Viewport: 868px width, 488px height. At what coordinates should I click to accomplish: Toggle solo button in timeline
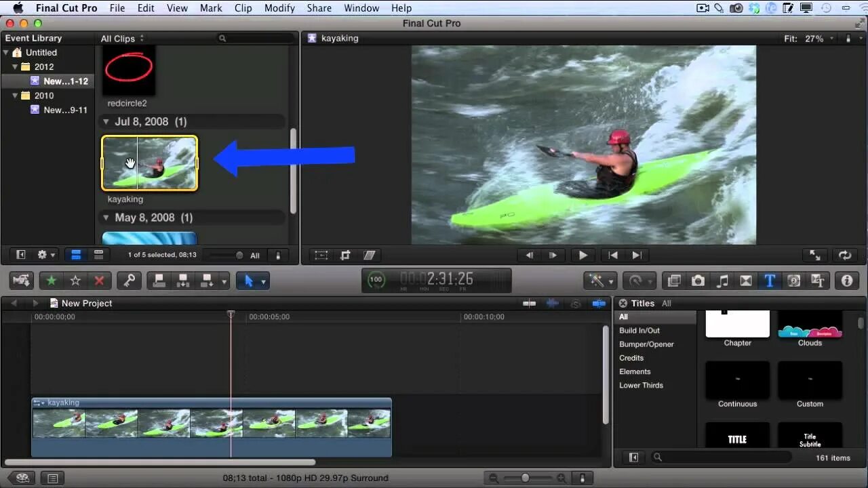point(576,304)
